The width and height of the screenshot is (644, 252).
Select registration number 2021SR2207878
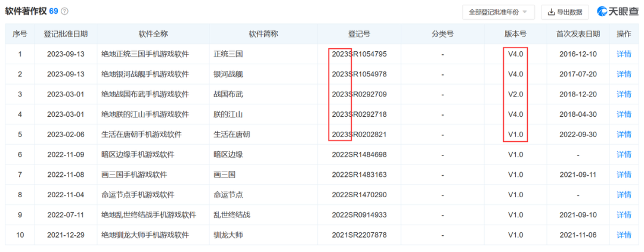point(360,235)
